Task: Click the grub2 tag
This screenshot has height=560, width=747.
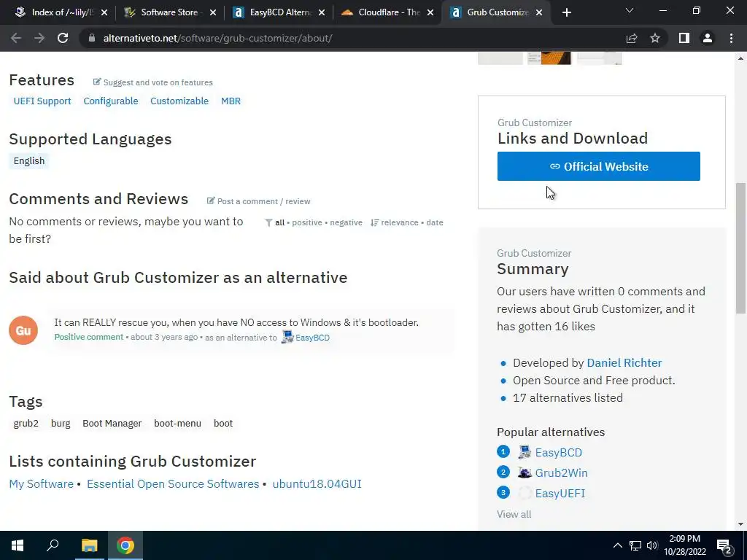Action: pos(26,424)
